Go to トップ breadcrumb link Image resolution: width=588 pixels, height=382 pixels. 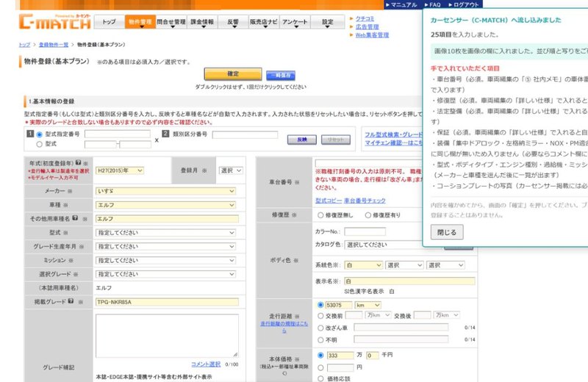pos(24,45)
